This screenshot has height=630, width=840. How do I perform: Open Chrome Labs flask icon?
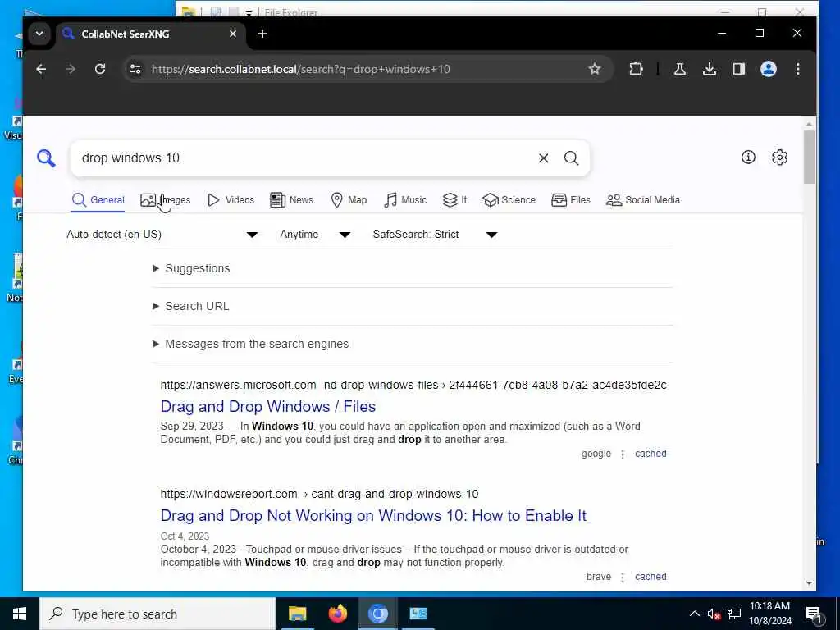(680, 69)
